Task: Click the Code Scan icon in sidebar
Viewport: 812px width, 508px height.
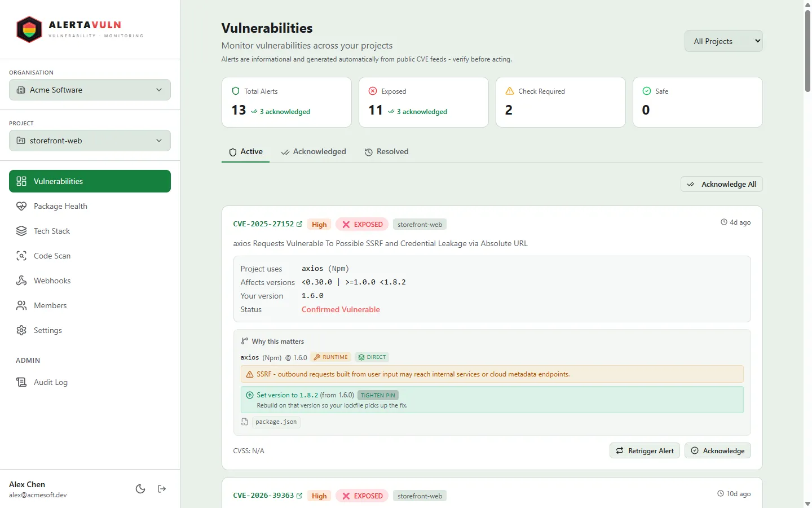Action: 21,256
